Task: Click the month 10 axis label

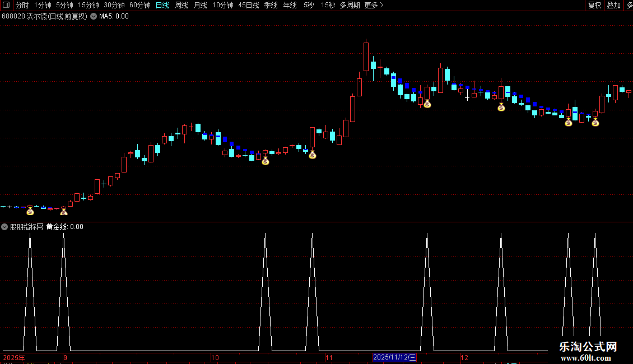Action: tap(215, 357)
